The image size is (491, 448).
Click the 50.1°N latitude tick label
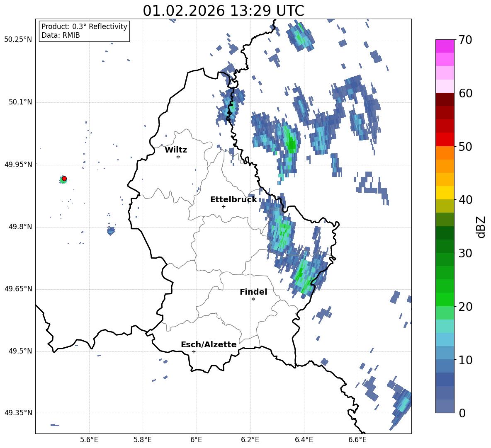coord(20,102)
